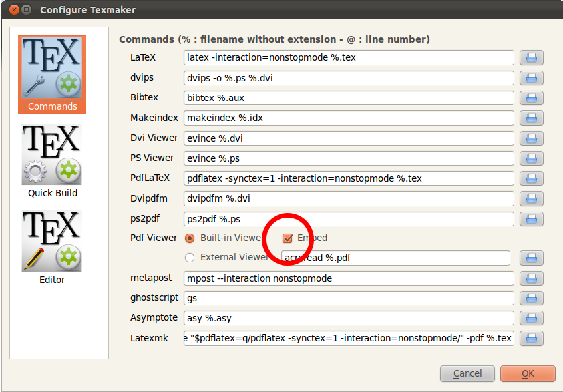Browse for the Latexmk executable

pos(531,338)
